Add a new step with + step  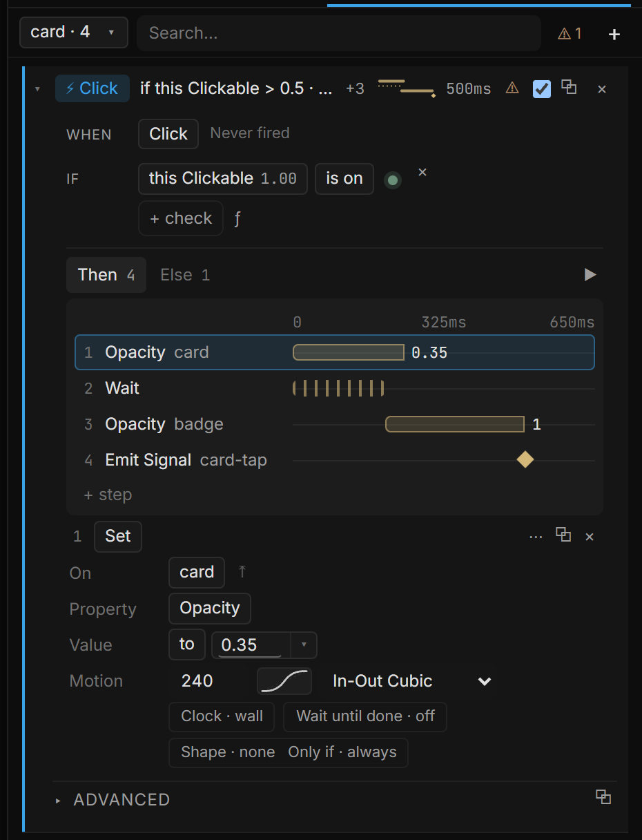(x=108, y=495)
